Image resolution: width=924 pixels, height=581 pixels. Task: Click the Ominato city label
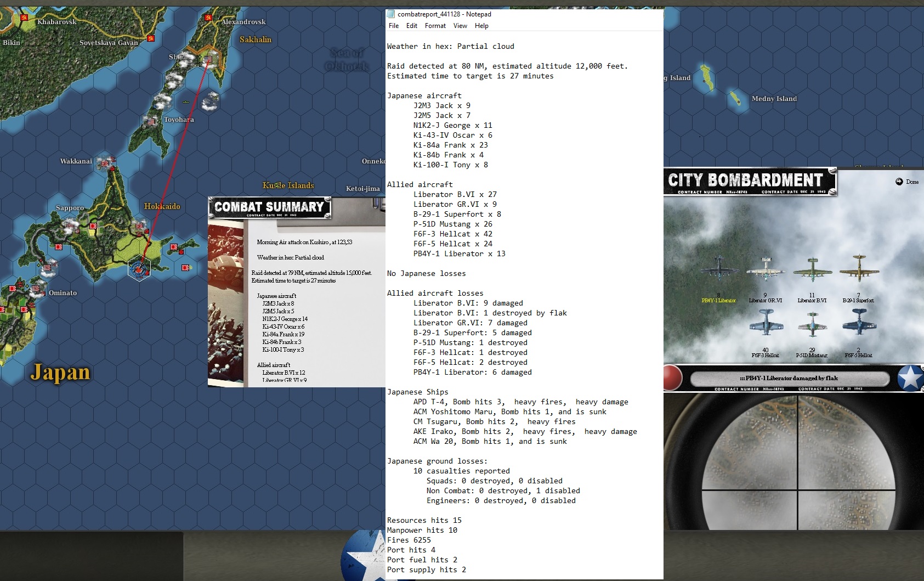tap(63, 293)
